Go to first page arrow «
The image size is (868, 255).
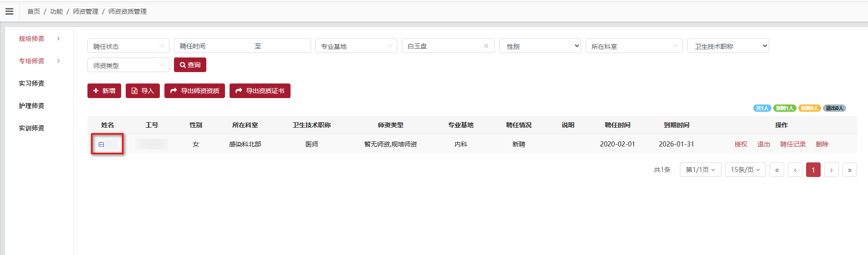(777, 170)
